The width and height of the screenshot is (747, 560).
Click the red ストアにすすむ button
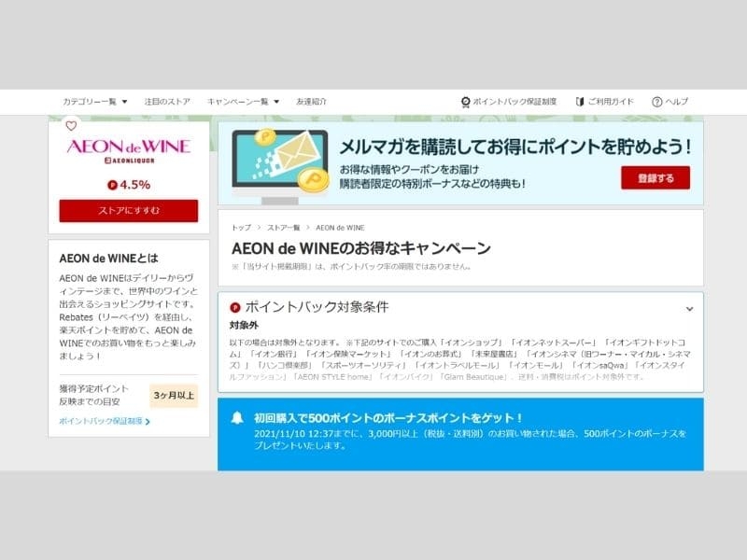click(x=129, y=211)
